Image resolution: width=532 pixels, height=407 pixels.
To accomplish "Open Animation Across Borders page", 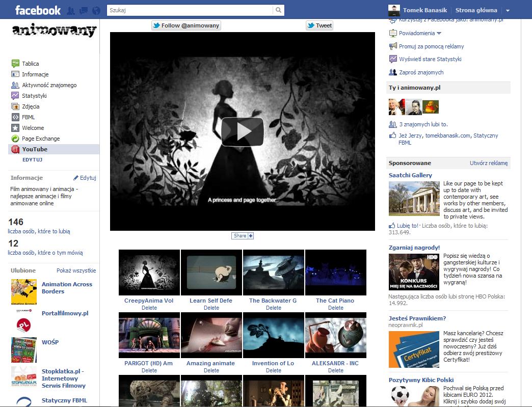I will (x=67, y=288).
